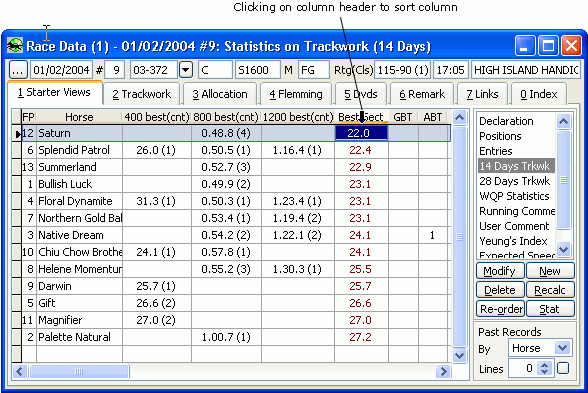Toggle the checkbox next to Lines spinner
The height and width of the screenshot is (393, 588).
pos(563,368)
